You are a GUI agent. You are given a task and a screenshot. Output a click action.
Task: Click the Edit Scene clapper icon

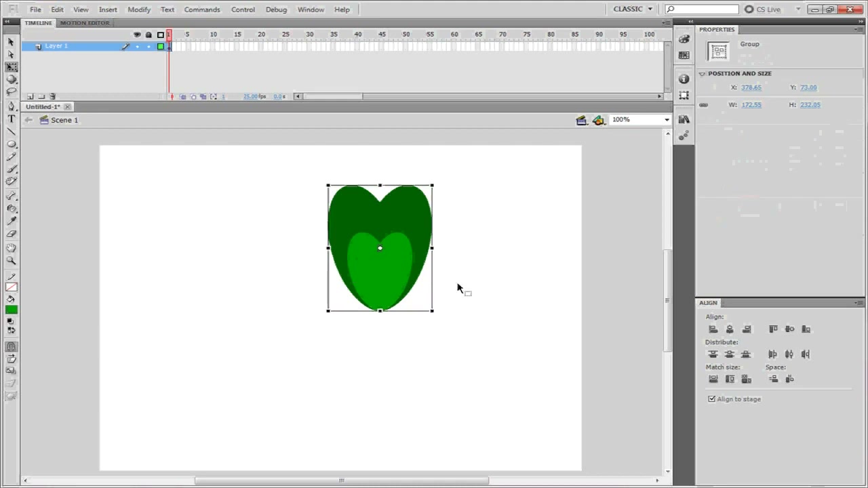click(x=581, y=120)
